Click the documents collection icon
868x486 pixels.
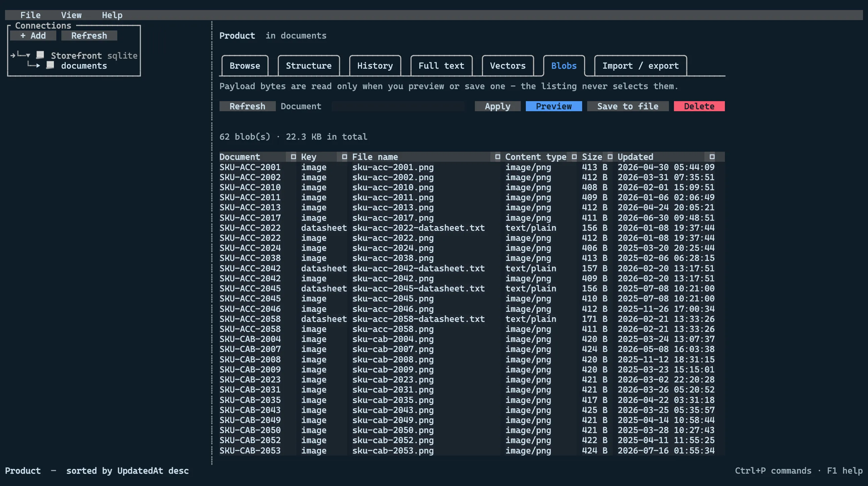pyautogui.click(x=50, y=65)
